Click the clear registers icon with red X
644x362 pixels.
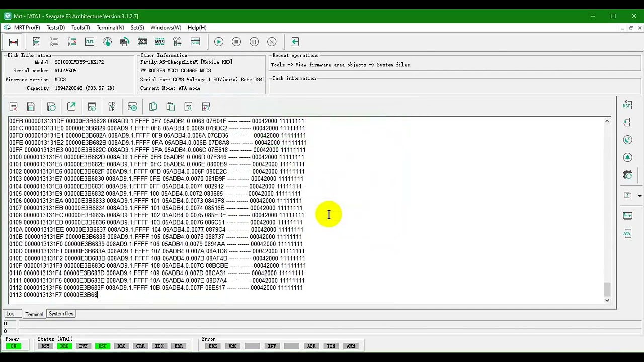(x=72, y=42)
